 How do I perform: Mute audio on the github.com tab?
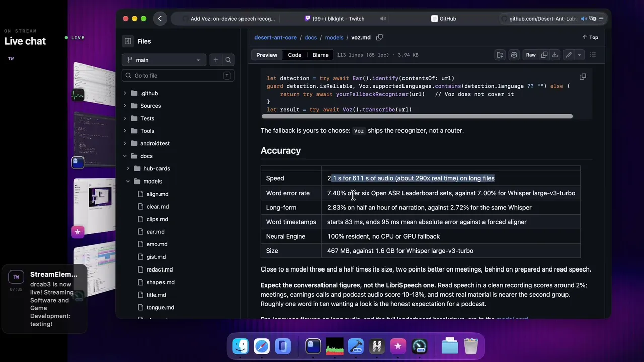584,19
